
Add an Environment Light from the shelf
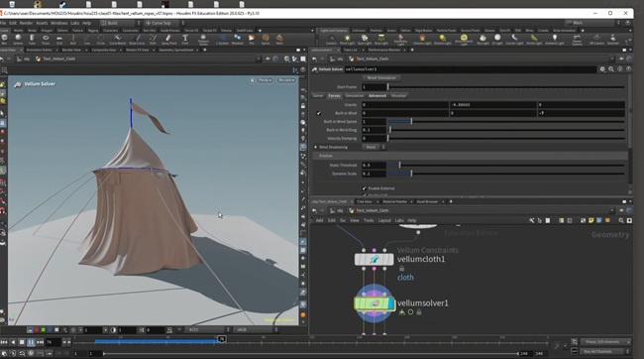click(x=464, y=39)
